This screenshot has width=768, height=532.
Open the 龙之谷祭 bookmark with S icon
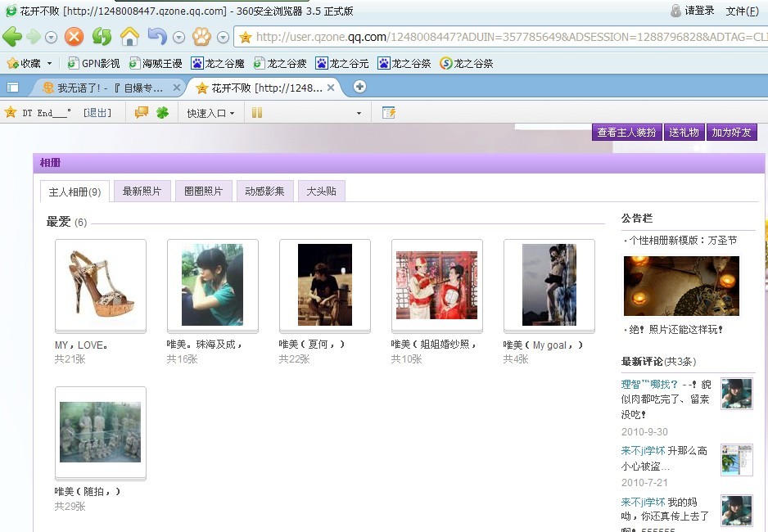tap(467, 63)
